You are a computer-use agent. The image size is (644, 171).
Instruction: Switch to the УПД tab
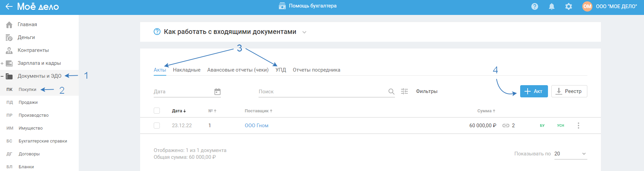(281, 70)
